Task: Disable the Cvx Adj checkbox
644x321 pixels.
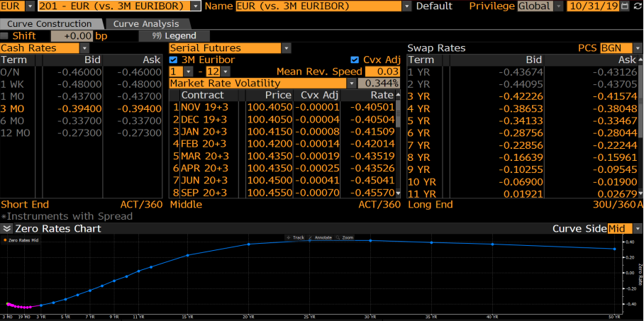Action: (355, 60)
